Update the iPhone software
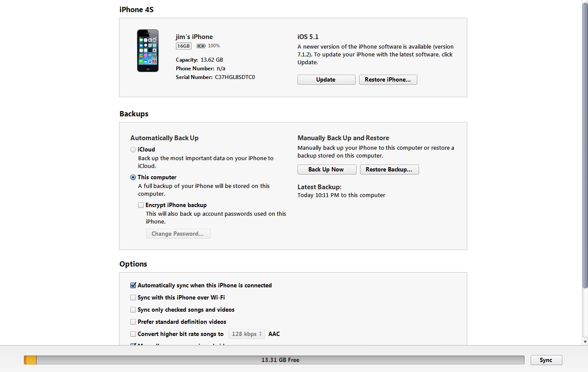This screenshot has width=588, height=372. pos(326,80)
